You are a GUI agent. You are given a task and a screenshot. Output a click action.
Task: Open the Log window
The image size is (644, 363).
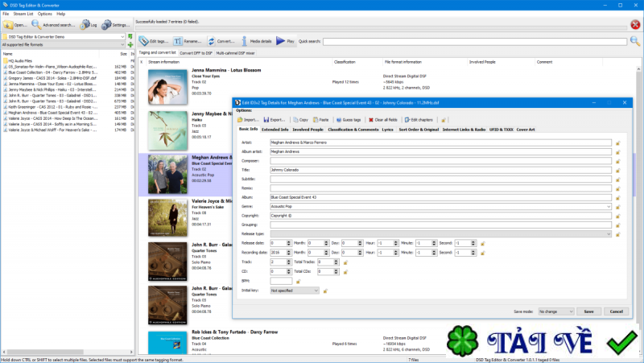point(89,25)
